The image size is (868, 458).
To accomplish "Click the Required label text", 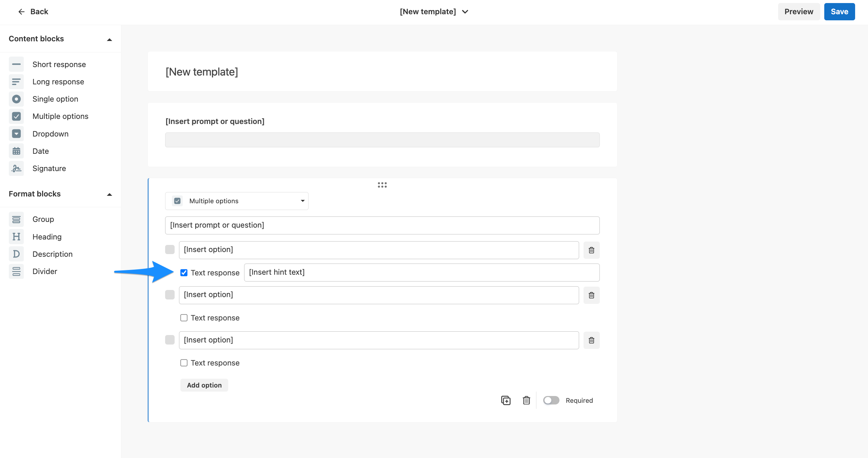I will (x=579, y=400).
